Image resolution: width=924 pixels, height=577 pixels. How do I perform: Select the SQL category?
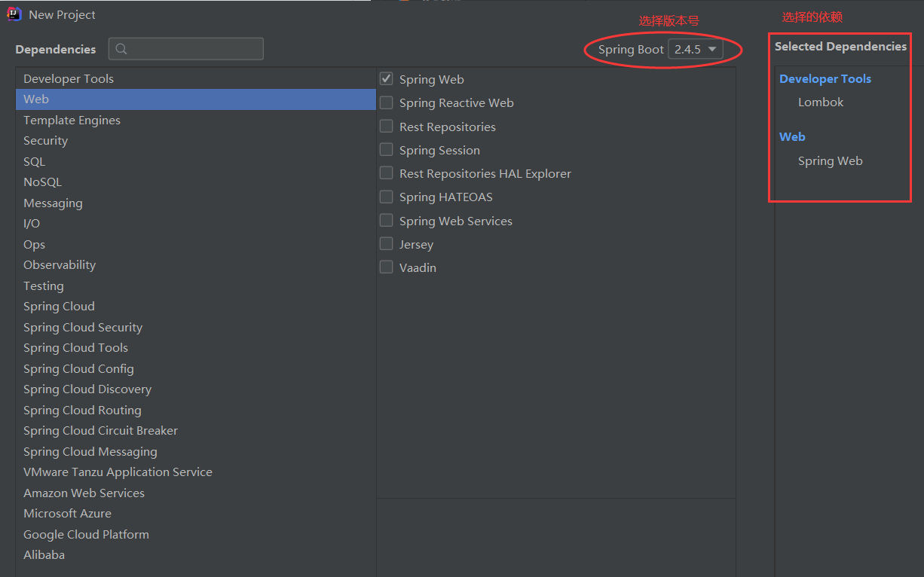point(195,161)
